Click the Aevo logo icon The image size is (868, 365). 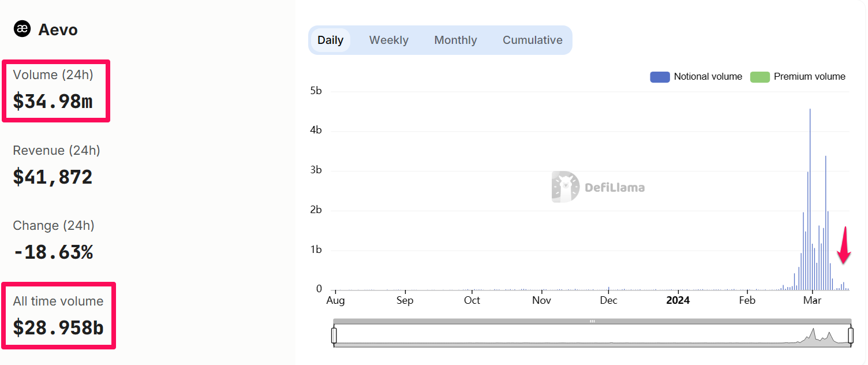tap(23, 29)
